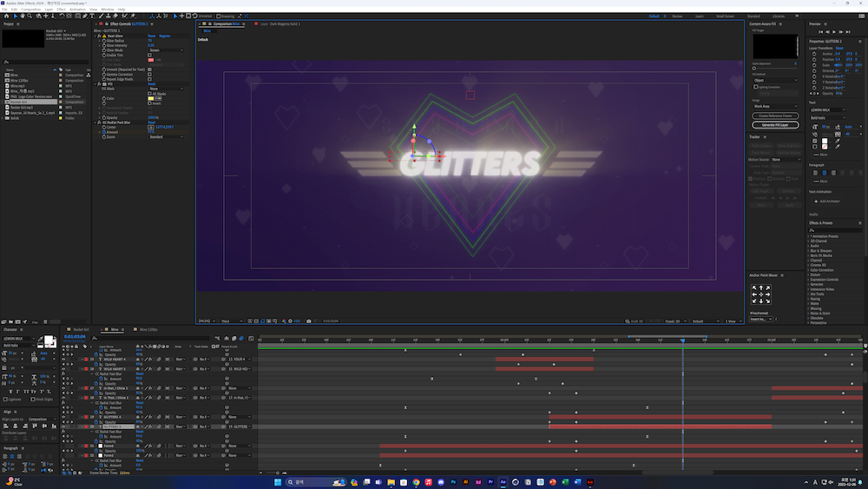Screen dimensions: 868x489
Task: Click Reset for Real Glow effect
Action: (151, 36)
